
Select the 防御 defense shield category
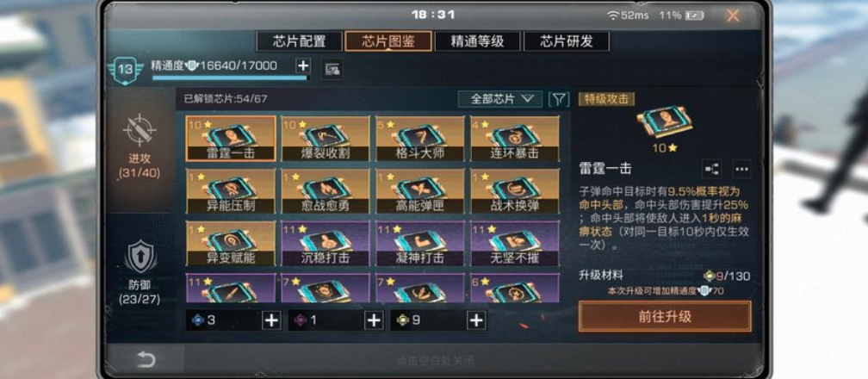coord(139,256)
